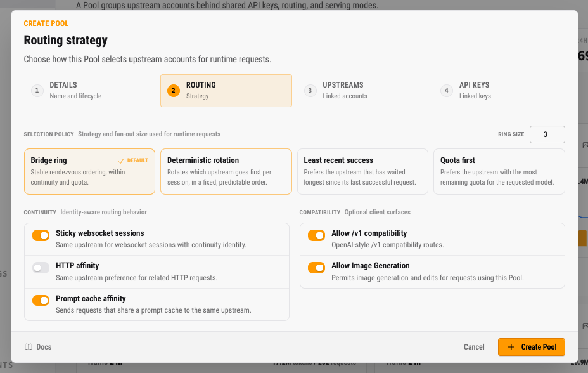This screenshot has width=588, height=373.
Task: Click the 'COMPATIBILITY' section label
Action: point(319,213)
